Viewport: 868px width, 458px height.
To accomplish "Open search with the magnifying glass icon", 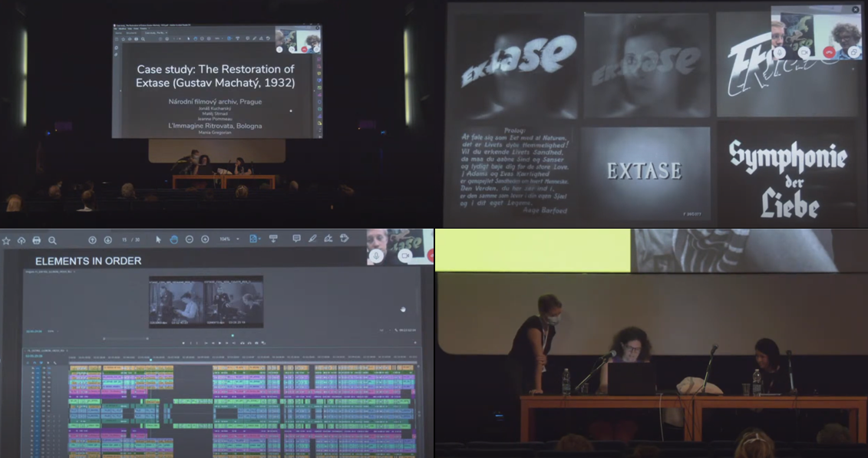I will (52, 241).
